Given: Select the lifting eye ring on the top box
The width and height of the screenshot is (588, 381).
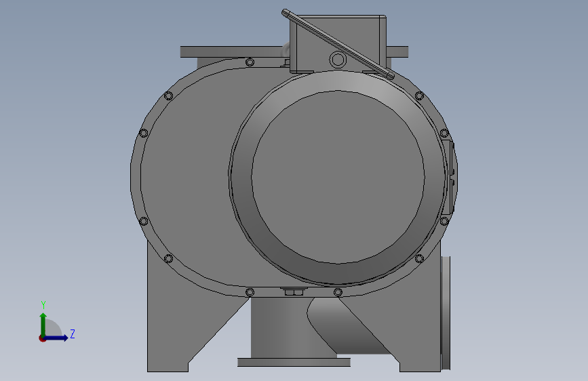Looking at the screenshot, I should click(338, 59).
